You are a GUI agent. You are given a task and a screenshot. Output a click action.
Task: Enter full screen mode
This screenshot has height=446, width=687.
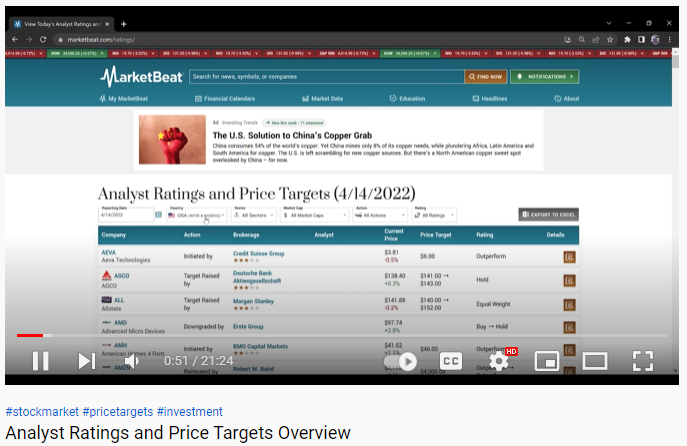pos(643,361)
